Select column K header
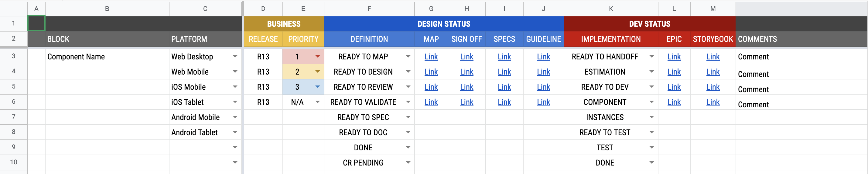The width and height of the screenshot is (868, 174). pos(610,9)
